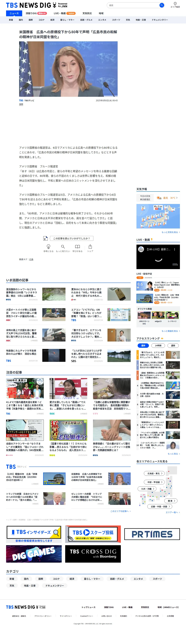
Task: Open the 猛暑で老化加速 article thumbnail
Action: 68,430
